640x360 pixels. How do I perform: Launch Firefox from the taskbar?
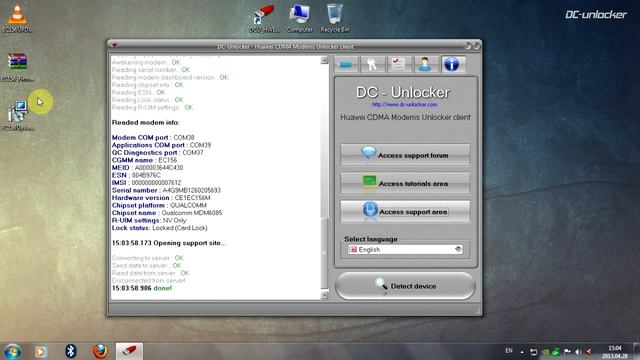click(100, 351)
